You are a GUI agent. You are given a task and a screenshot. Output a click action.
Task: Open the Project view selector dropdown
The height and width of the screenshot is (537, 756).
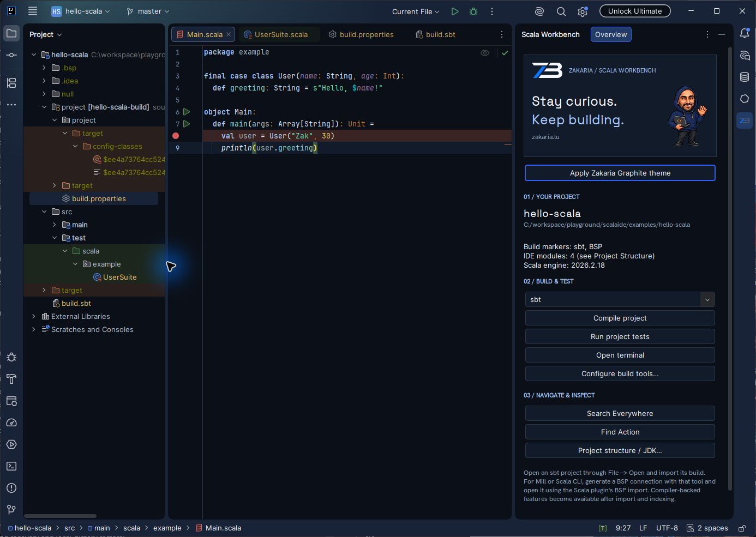click(46, 34)
